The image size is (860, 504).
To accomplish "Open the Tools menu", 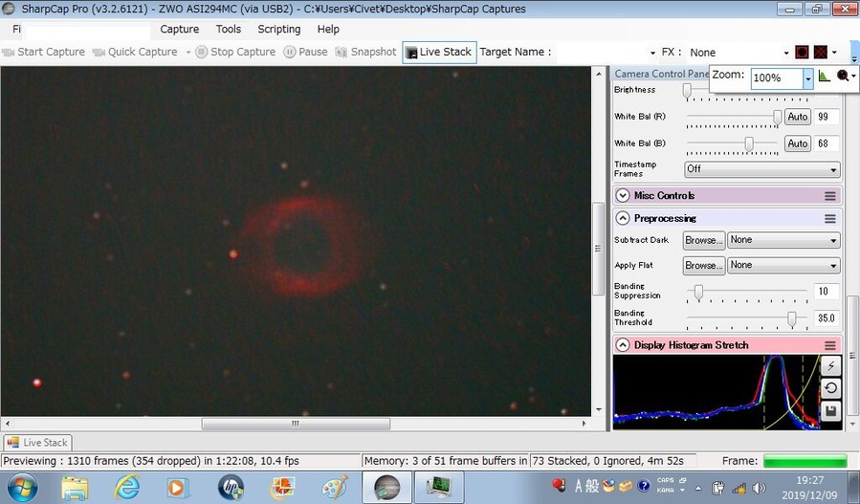I will click(x=229, y=30).
